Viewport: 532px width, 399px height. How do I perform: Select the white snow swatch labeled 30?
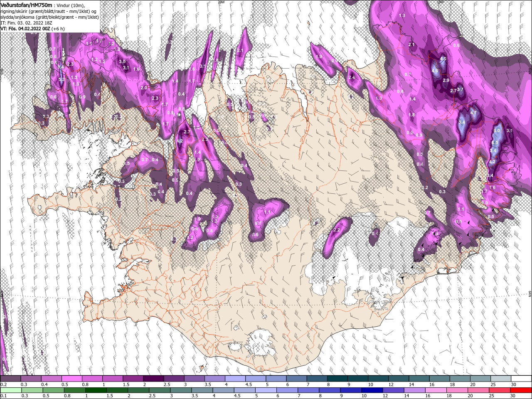pyautogui.click(x=521, y=379)
